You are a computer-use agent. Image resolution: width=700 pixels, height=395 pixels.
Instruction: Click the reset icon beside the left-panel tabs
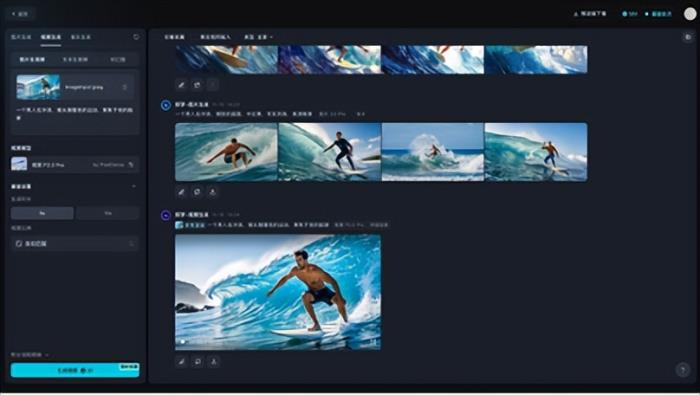136,37
